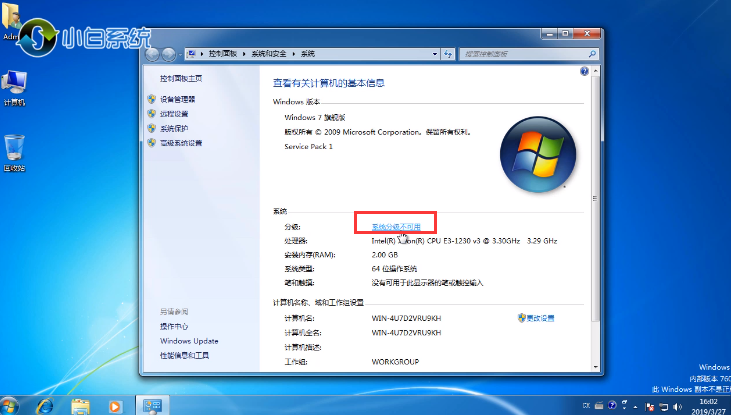Show hidden tray icons with the up arrow
The height and width of the screenshot is (415, 731).
635,407
